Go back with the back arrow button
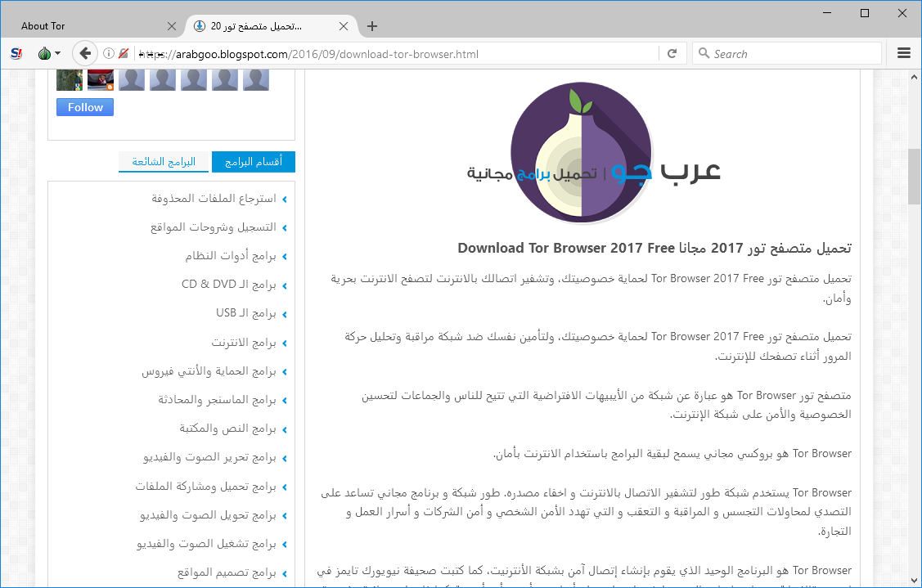922x588 pixels. point(85,53)
